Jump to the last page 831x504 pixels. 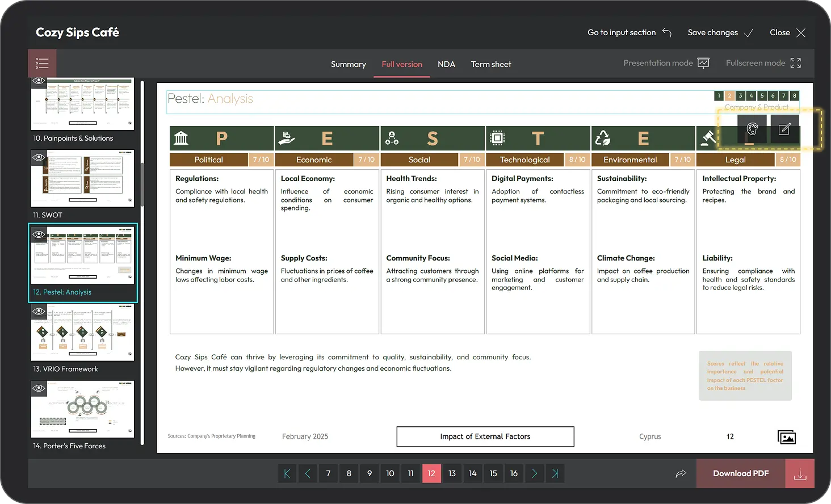pyautogui.click(x=555, y=473)
